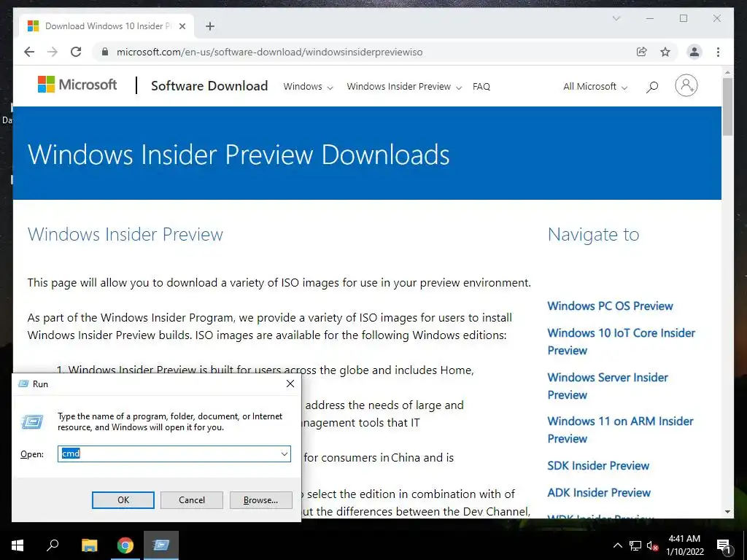Click the share page icon

click(642, 52)
